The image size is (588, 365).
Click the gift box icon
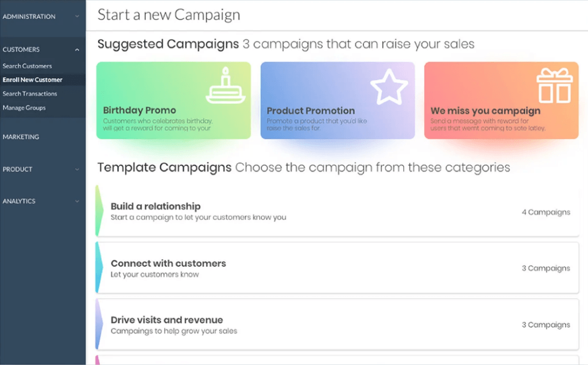click(555, 85)
